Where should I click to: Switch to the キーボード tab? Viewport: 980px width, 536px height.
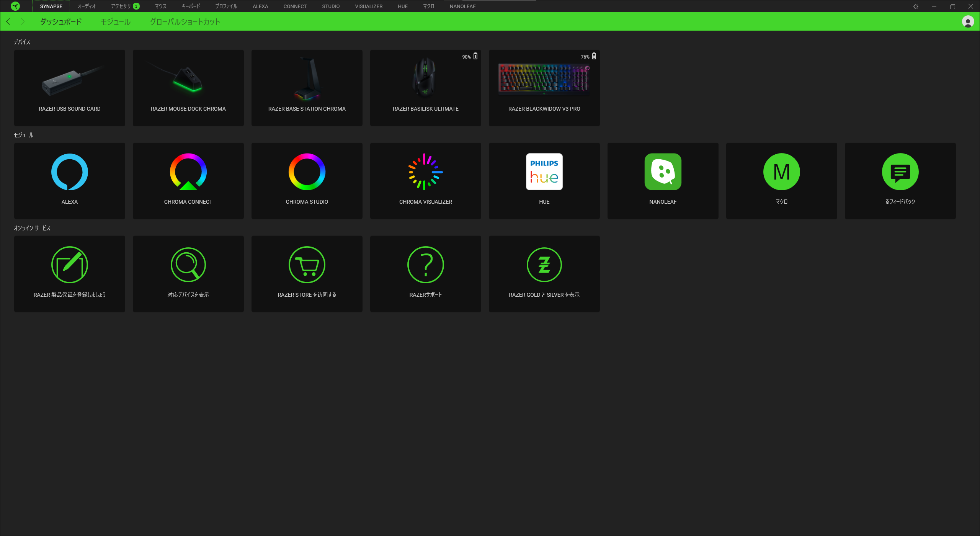point(191,6)
